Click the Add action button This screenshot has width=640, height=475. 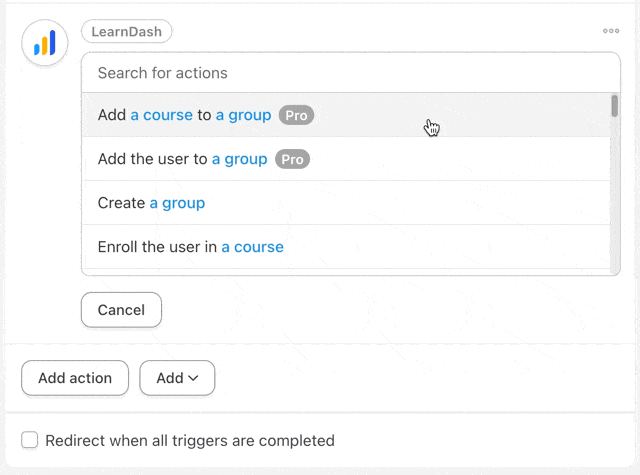pyautogui.click(x=75, y=378)
